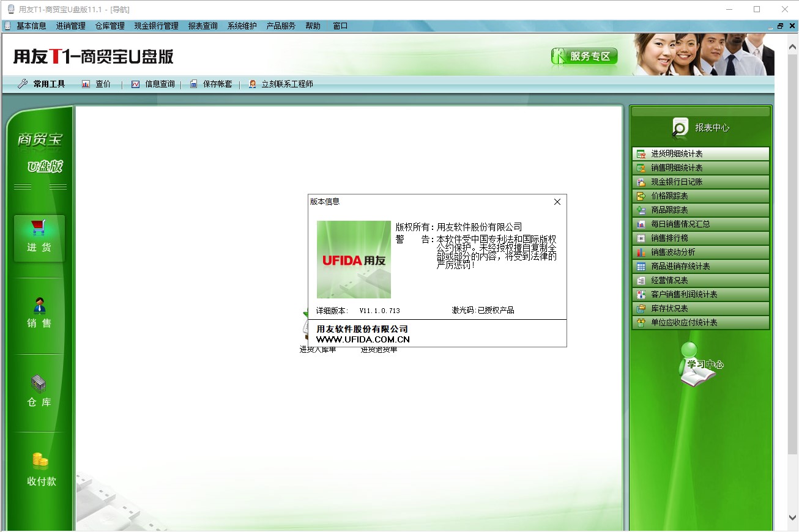799x532 pixels.
Task: Click 版权所有:用友软件股份有限公司 text
Action: [x=459, y=227]
